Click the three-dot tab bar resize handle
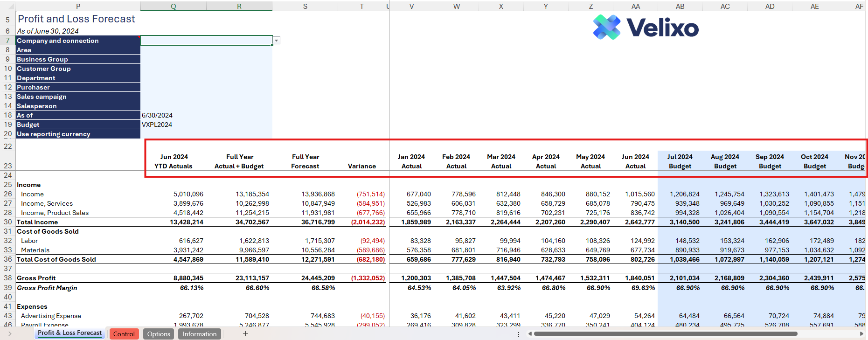This screenshot has height=340, width=868. 518,334
